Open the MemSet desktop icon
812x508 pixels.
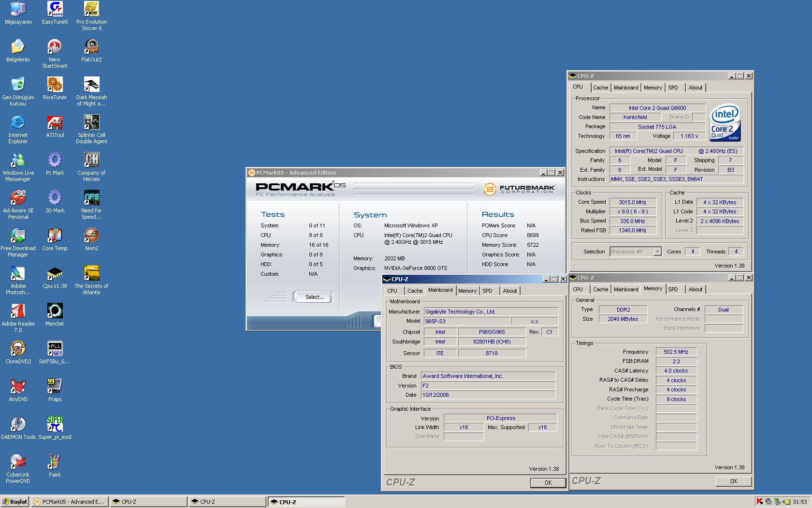click(x=55, y=315)
